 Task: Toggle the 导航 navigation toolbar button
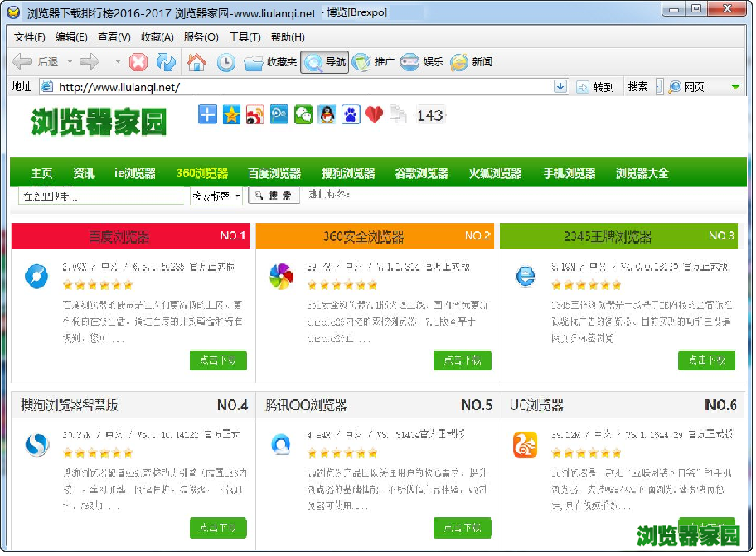click(324, 62)
